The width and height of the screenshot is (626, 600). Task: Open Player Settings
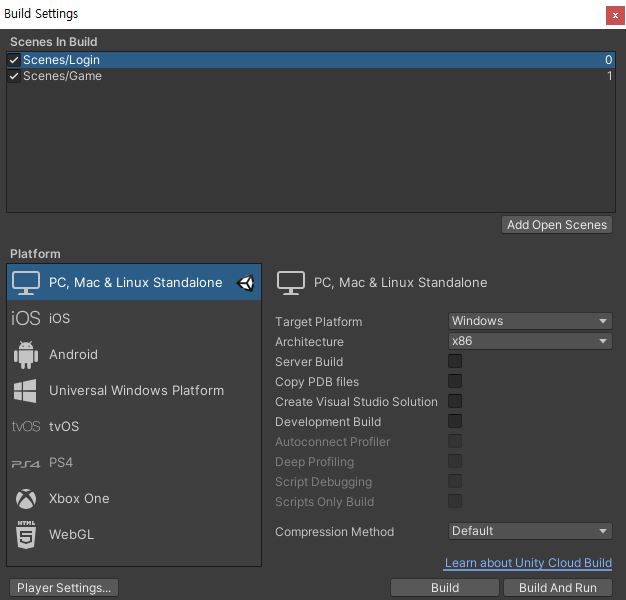coord(64,588)
